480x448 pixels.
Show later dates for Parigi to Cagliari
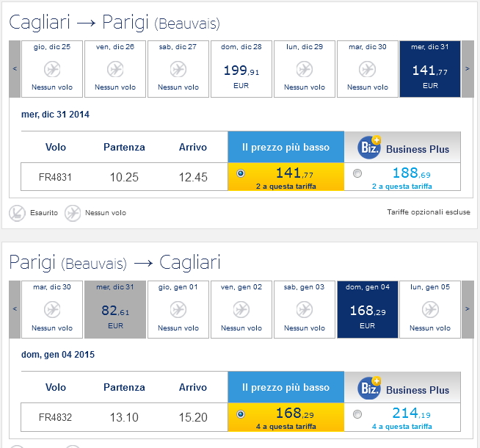pyautogui.click(x=467, y=310)
